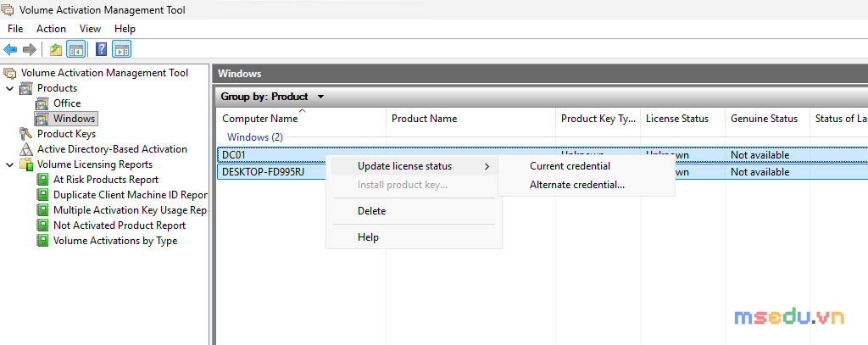The width and height of the screenshot is (868, 345).
Task: Toggle the Show/Hide Action Pane icon
Action: tap(121, 50)
